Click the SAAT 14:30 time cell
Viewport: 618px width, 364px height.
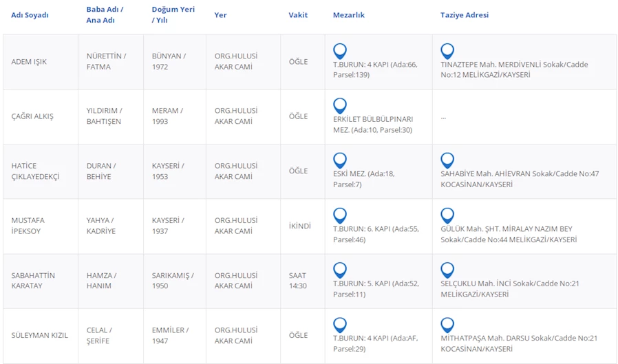pos(298,281)
